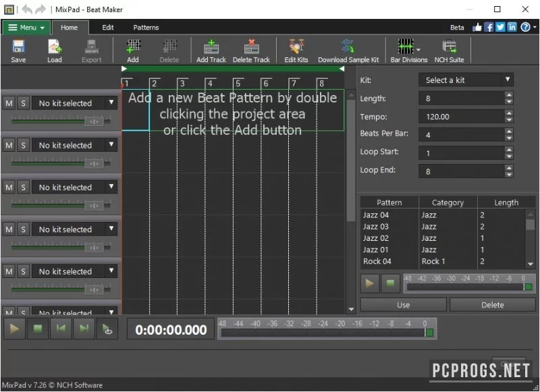Viewport: 540px width, 392px height.
Task: Solo the first track
Action: pos(23,103)
